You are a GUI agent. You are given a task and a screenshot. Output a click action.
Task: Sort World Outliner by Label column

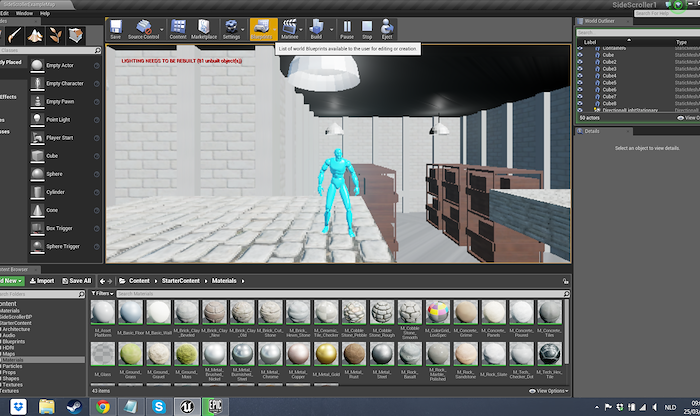[x=590, y=42]
